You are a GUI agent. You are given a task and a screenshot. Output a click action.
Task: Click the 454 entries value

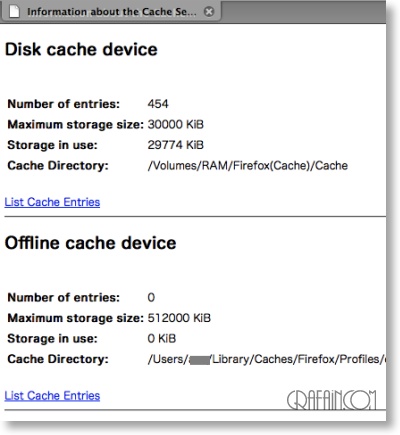pyautogui.click(x=158, y=104)
